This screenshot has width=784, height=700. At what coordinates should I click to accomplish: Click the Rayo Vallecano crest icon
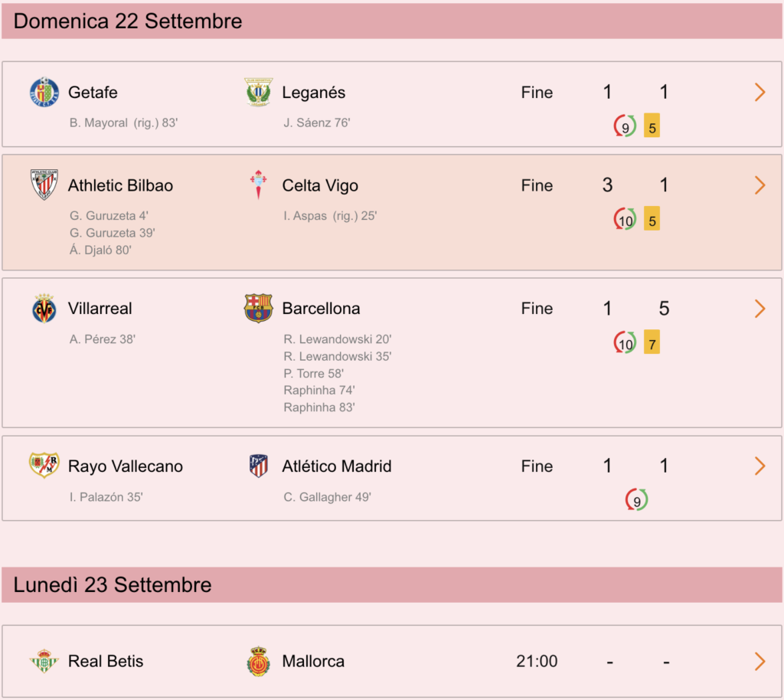[44, 466]
